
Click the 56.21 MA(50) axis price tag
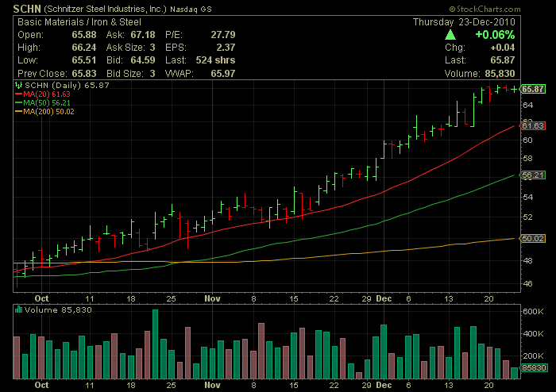click(533, 175)
